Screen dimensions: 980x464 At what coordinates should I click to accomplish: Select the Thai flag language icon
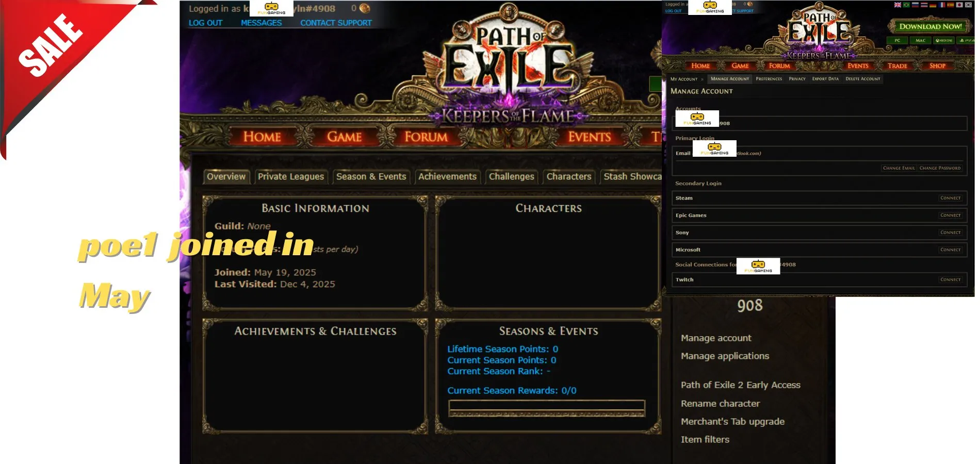click(x=924, y=5)
